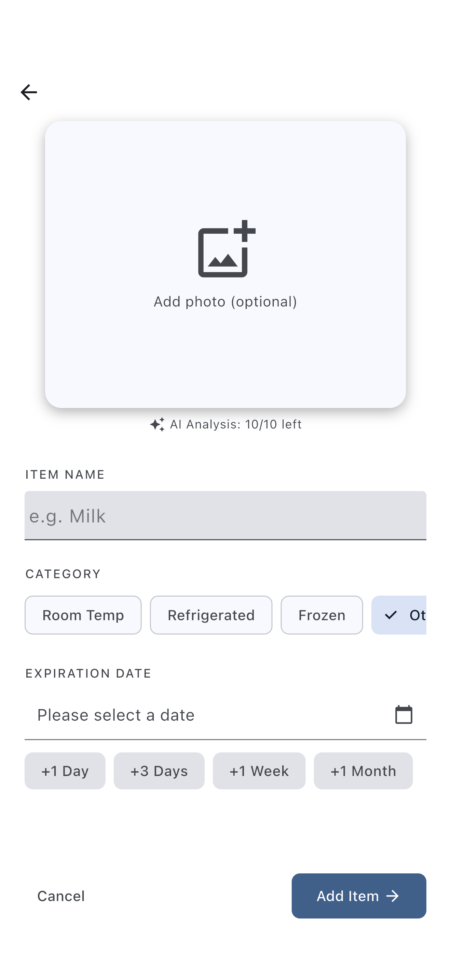Apply the +1 Month shortcut

click(x=363, y=771)
